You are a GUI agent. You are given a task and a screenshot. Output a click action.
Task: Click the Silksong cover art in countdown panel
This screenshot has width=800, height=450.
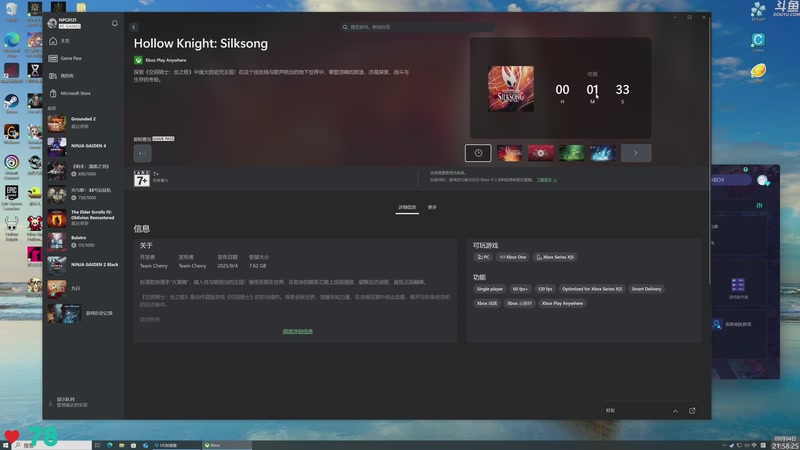511,88
